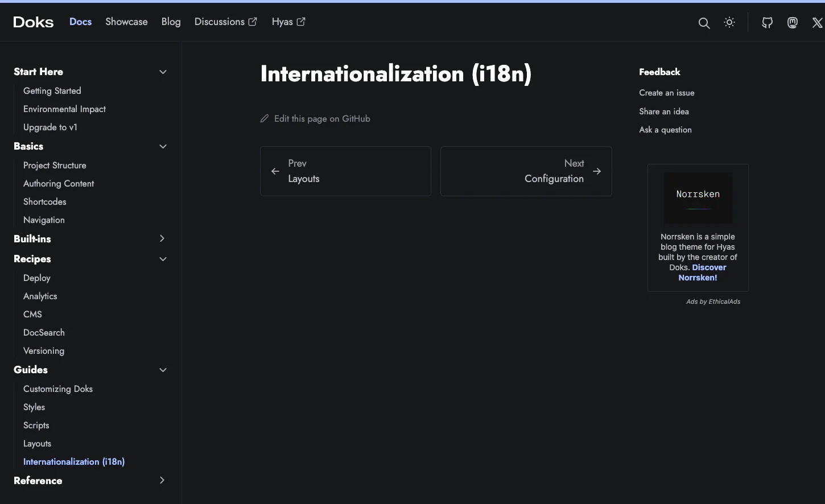This screenshot has height=504, width=825.
Task: Open Getting Started in sidebar
Action: coord(52,90)
